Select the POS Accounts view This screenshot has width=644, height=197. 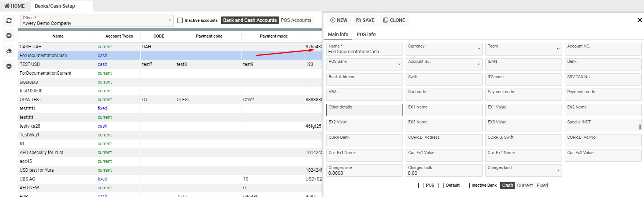point(296,20)
